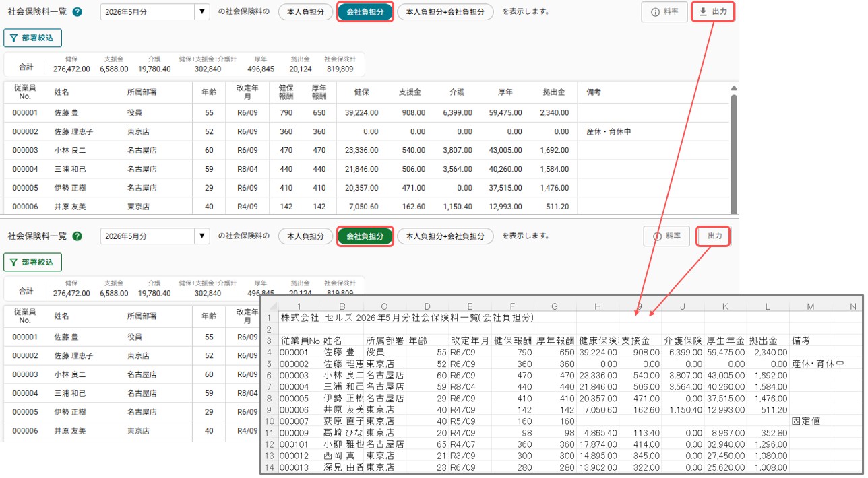868x478 pixels.
Task: Click the teal 部署絞込 filter button
Action: [32, 38]
